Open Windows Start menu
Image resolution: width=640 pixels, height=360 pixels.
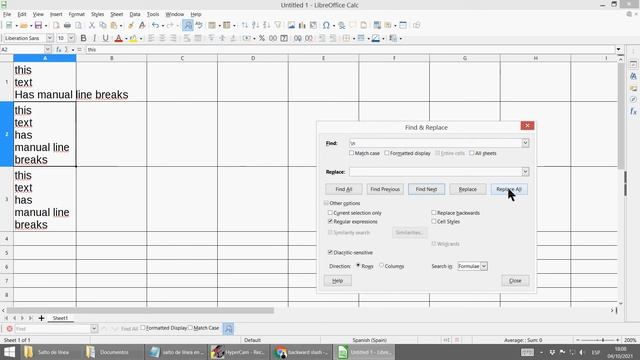[9, 352]
